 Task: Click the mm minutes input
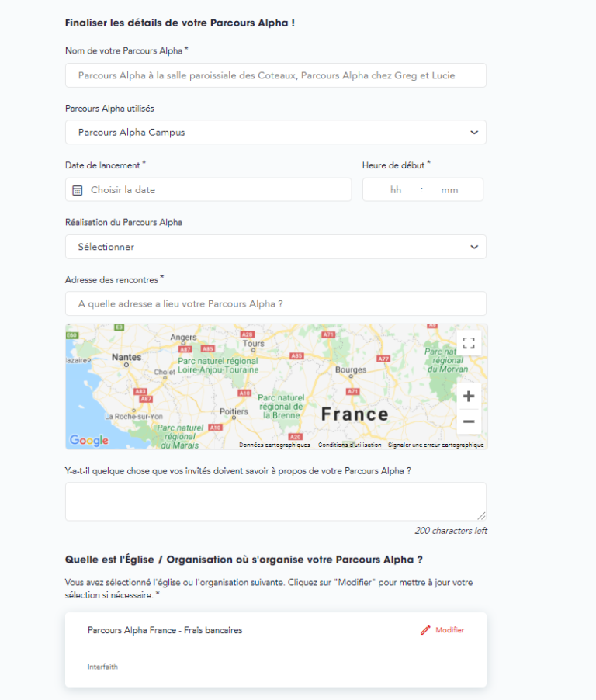449,189
